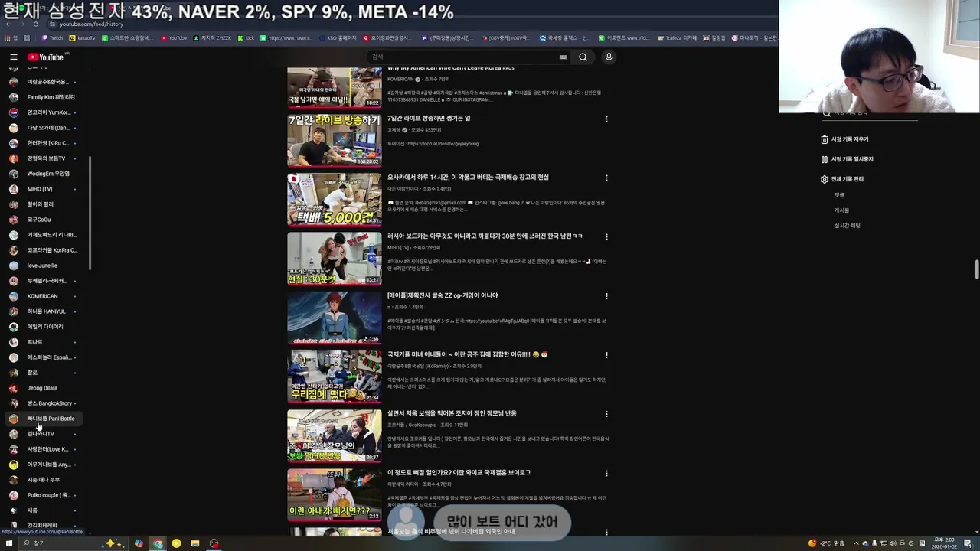
Task: Open the 실시간 채팅 history link
Action: click(848, 226)
